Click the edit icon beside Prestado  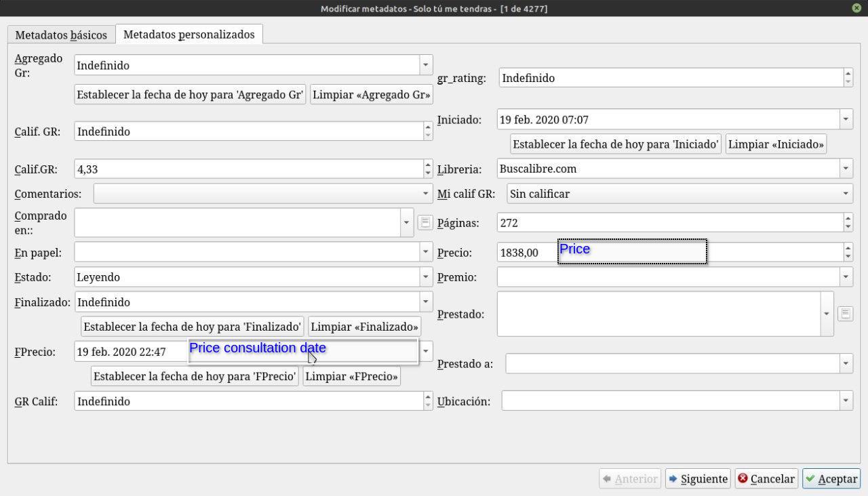[845, 314]
